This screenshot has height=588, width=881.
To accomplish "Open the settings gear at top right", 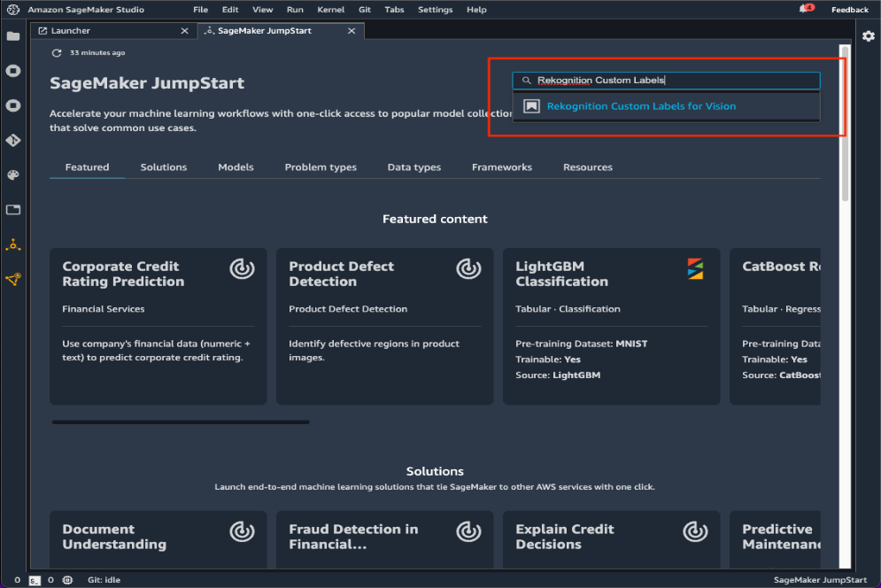I will [869, 36].
